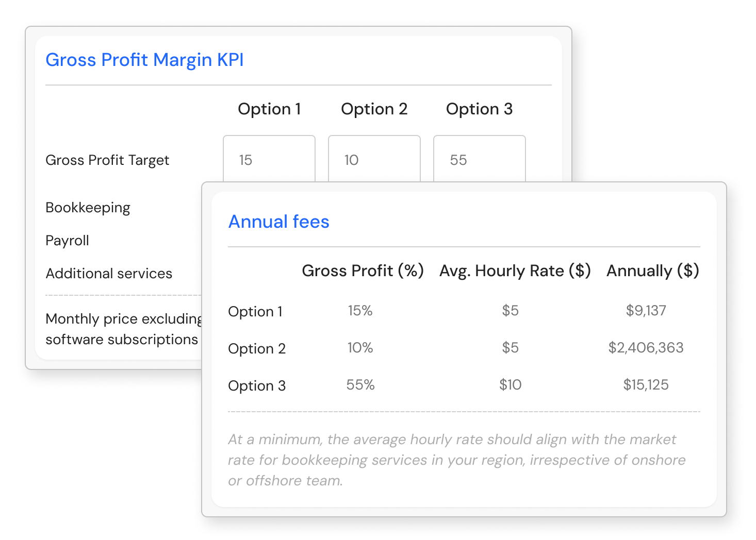This screenshot has width=756, height=540.
Task: Click the Avg. Hourly Rate ($) column header
Action: coord(515,271)
